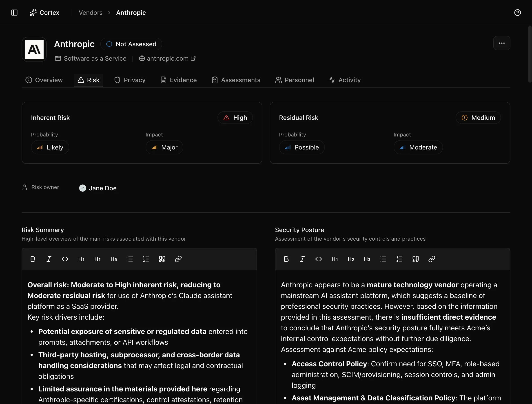This screenshot has width=532, height=404.
Task: Show the Activity tab
Action: (x=345, y=80)
